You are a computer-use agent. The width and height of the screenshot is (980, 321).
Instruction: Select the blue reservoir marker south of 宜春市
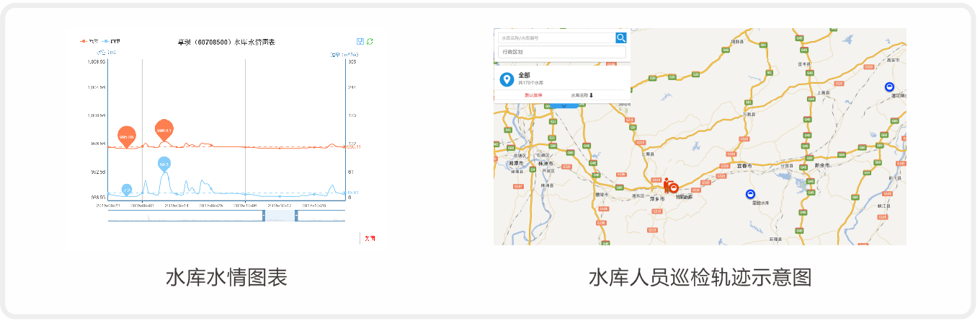coord(750,194)
